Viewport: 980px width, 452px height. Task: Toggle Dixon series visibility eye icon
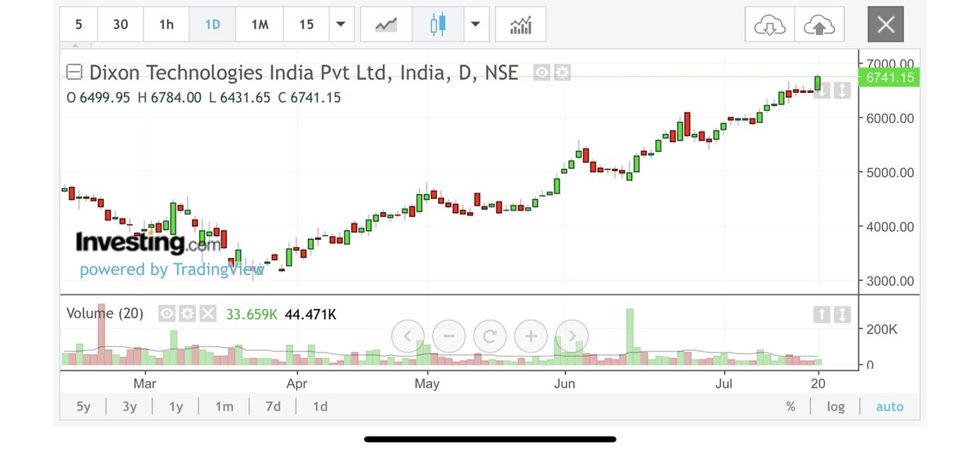(541, 73)
